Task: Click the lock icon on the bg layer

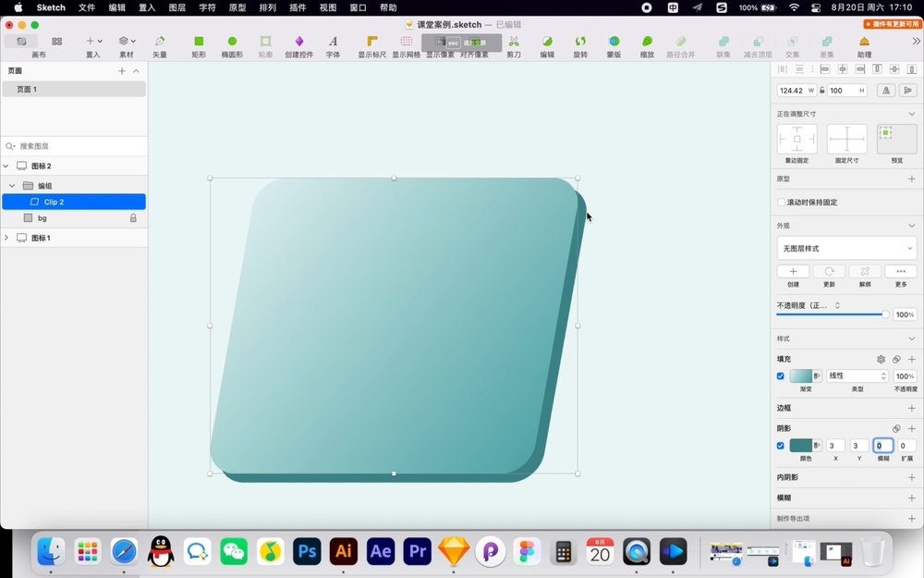Action: point(133,218)
